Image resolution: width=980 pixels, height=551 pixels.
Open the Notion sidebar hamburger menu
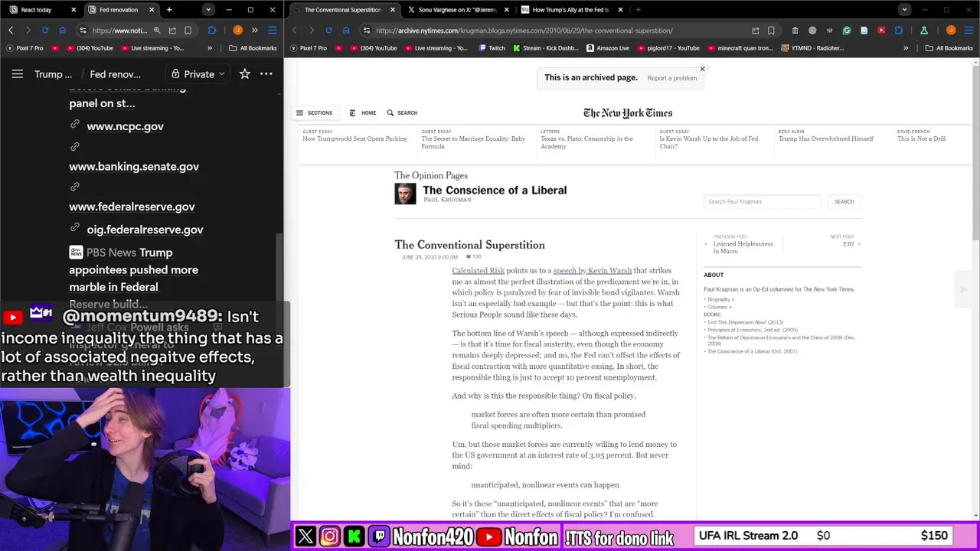(x=17, y=74)
